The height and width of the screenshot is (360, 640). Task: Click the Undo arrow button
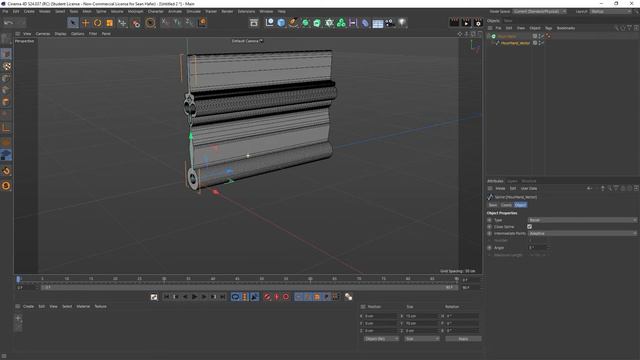tap(9, 23)
